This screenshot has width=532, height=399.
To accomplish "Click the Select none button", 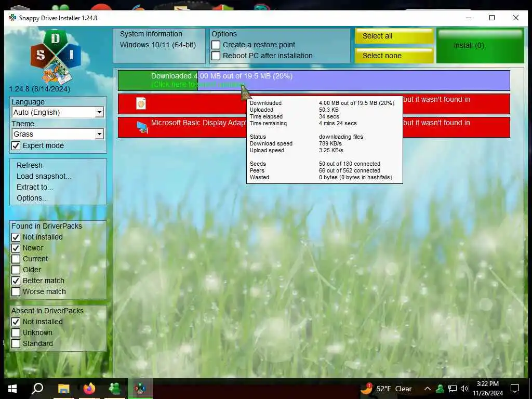I will click(x=394, y=56).
